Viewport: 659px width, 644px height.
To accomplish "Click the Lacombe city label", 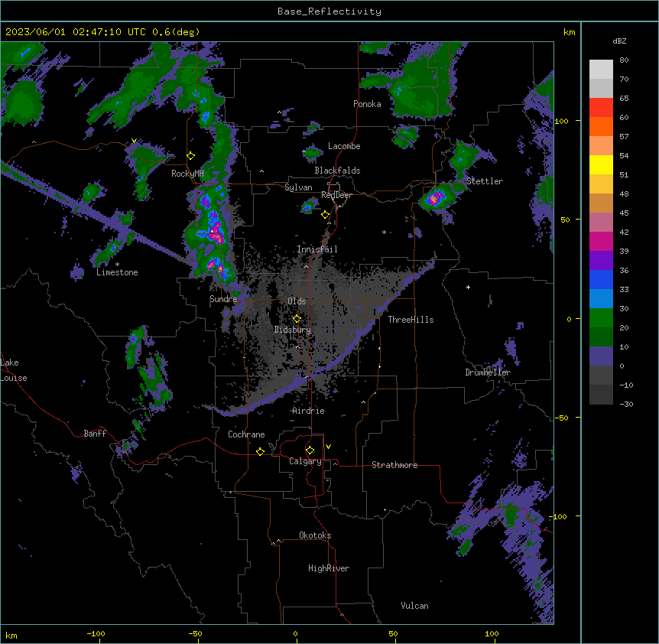I will pyautogui.click(x=344, y=146).
